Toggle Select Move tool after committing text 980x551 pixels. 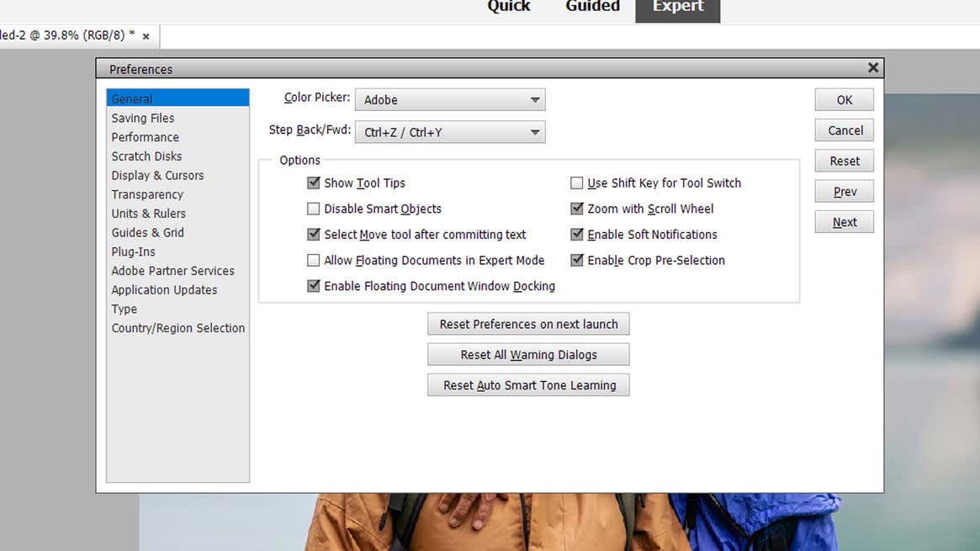click(x=314, y=234)
